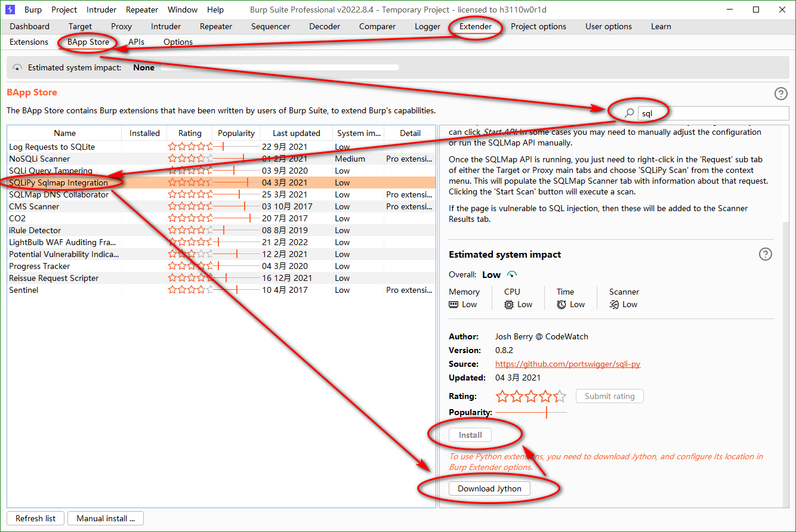
Task: Click the Memory impact icon
Action: [x=454, y=304]
